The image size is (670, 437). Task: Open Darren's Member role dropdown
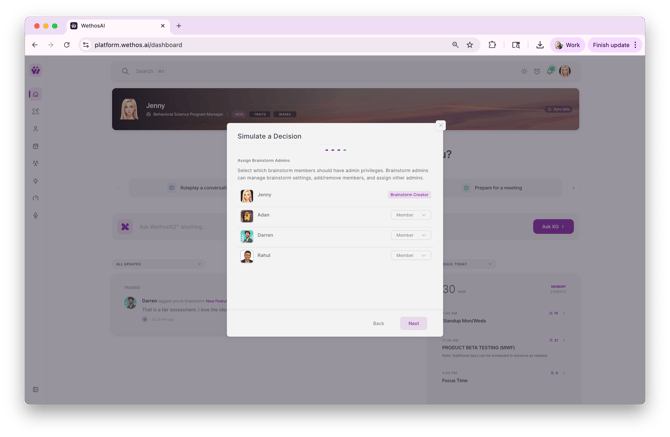(x=410, y=235)
